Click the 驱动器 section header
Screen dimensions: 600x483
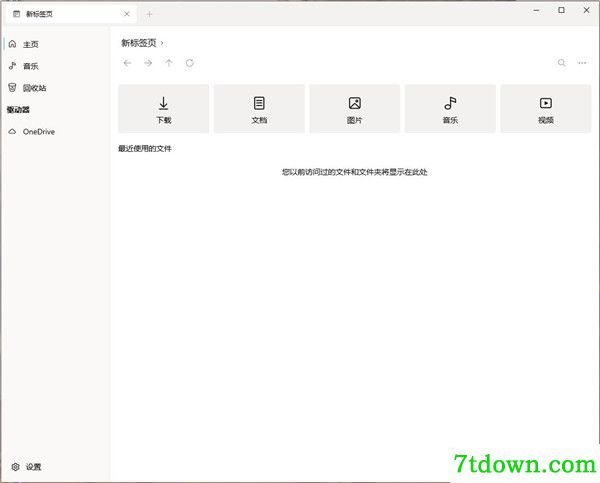(18, 110)
